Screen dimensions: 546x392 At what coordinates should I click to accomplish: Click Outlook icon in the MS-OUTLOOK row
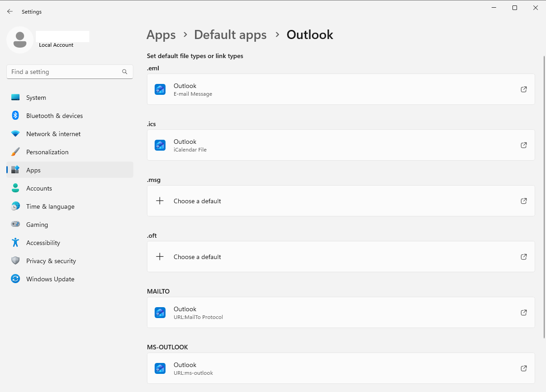pos(160,368)
